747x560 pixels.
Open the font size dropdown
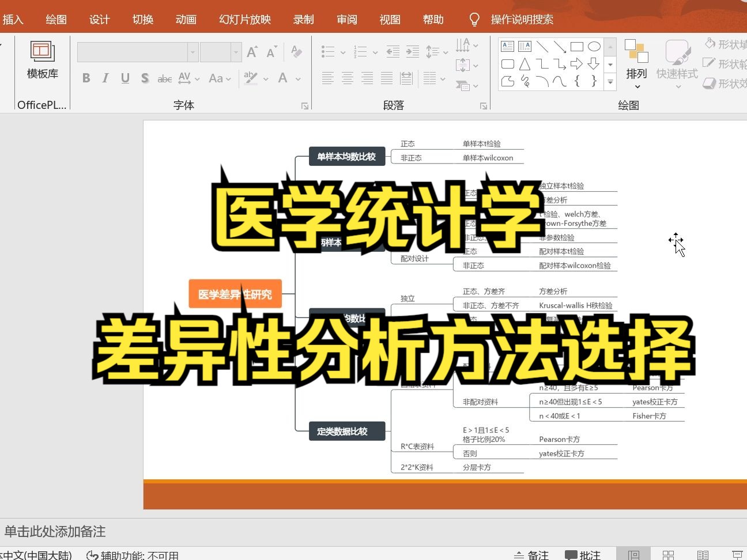(236, 52)
